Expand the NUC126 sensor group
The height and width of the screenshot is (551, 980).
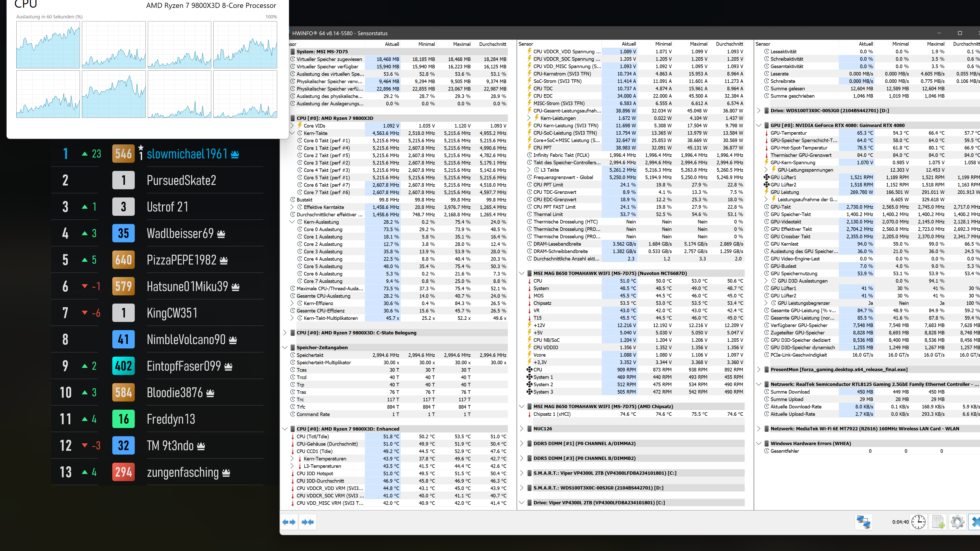point(522,429)
